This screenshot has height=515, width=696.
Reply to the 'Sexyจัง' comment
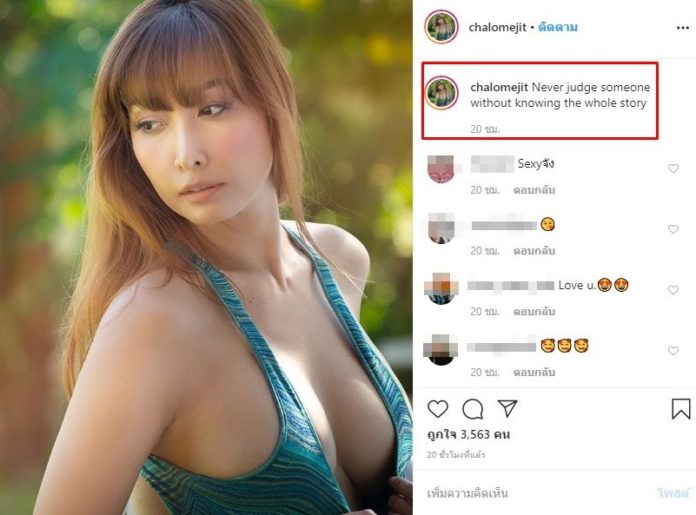tap(534, 190)
